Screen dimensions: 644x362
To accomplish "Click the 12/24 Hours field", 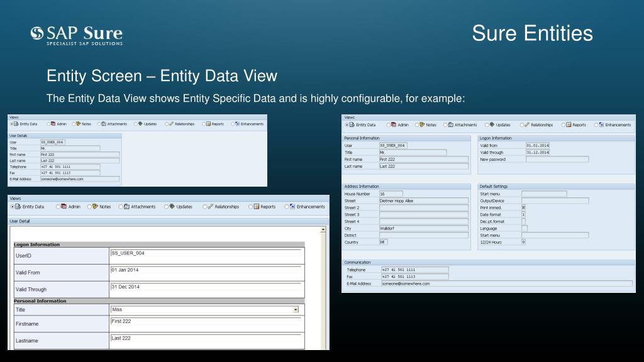I will tap(524, 242).
